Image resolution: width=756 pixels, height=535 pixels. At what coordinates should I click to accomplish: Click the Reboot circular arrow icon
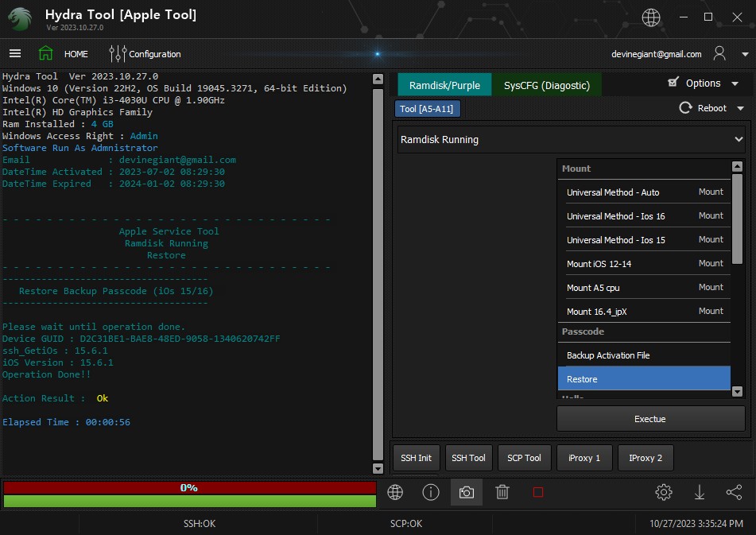coord(685,108)
